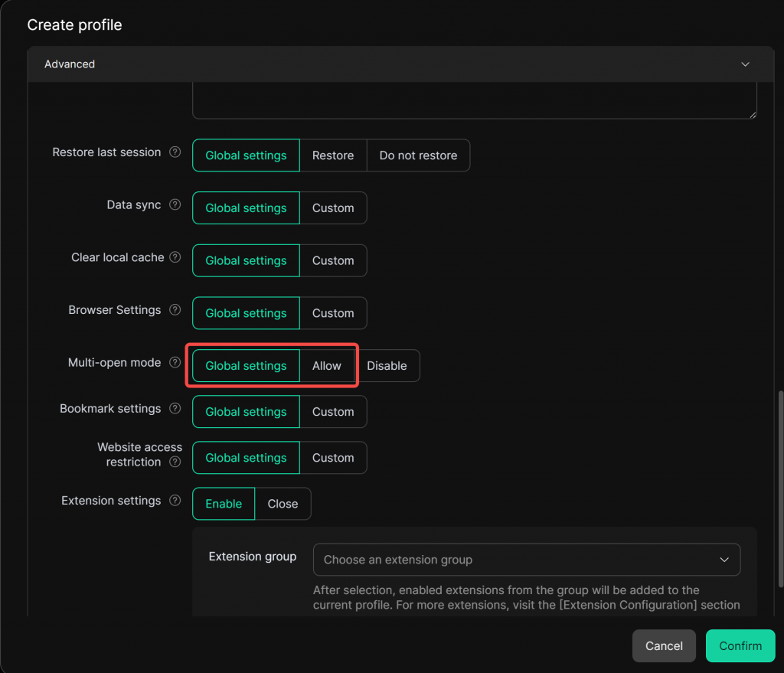The width and height of the screenshot is (784, 673).
Task: Click the dialog's vertical scrollbar
Action: (780, 490)
